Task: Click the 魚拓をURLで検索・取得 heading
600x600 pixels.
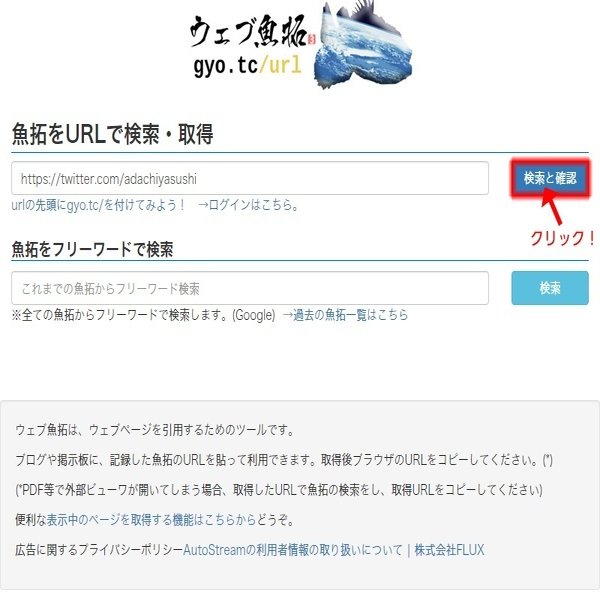Action: click(x=112, y=134)
